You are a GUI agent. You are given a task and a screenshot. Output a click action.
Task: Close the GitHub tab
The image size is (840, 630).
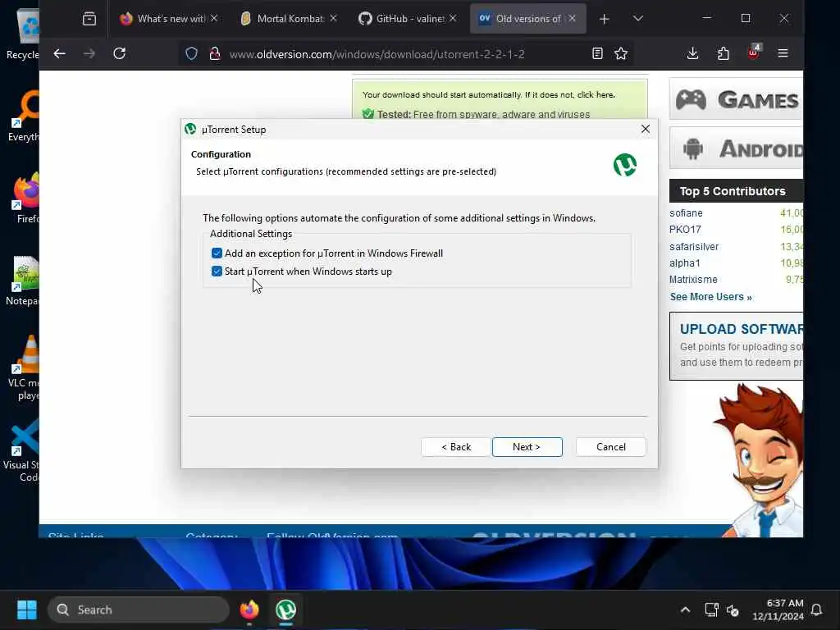(x=453, y=19)
